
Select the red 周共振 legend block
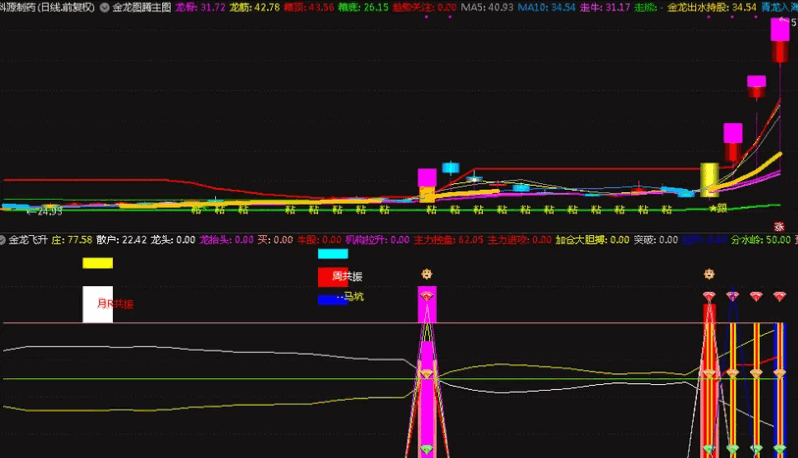(x=333, y=277)
